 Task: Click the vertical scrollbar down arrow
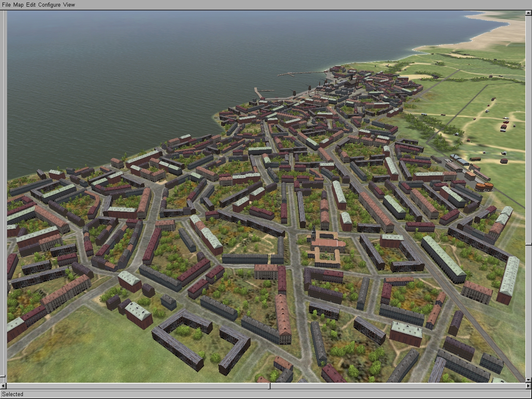coord(528,379)
